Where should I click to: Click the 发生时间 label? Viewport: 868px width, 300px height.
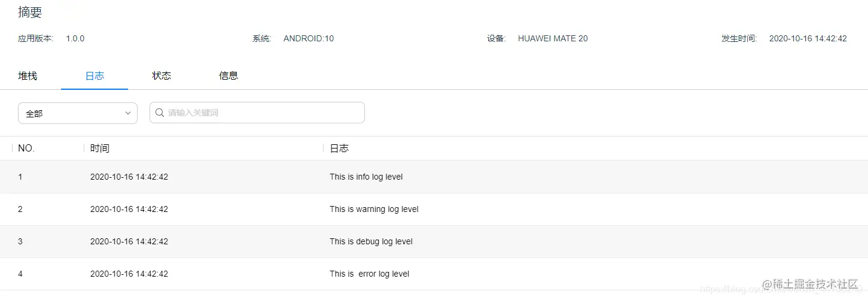coord(739,38)
